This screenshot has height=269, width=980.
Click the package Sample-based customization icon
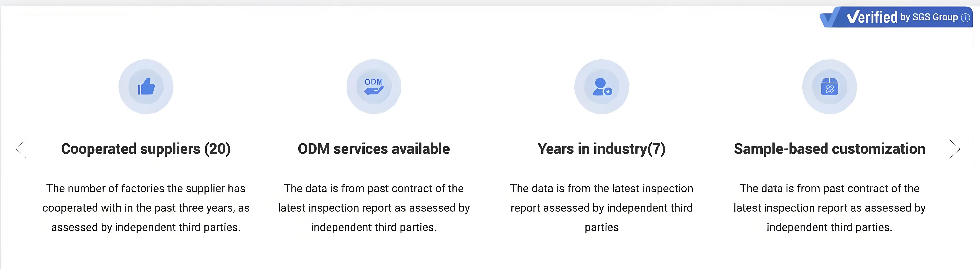point(829,87)
